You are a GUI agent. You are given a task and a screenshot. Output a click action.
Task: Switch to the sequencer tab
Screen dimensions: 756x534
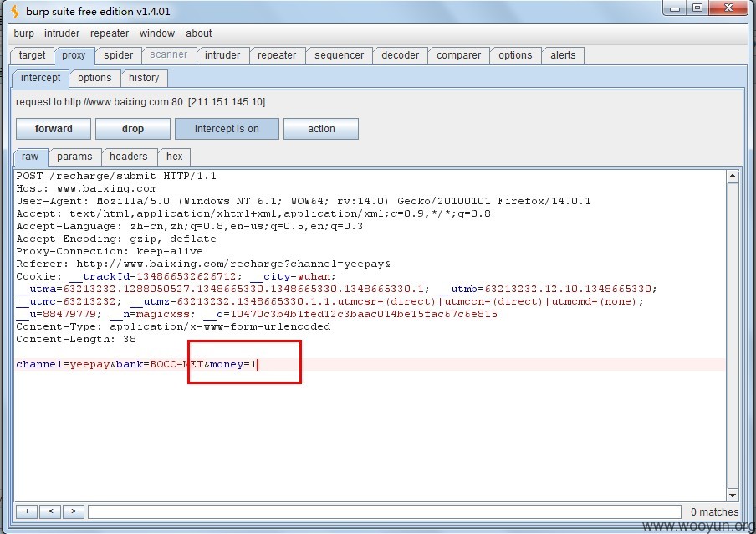339,55
